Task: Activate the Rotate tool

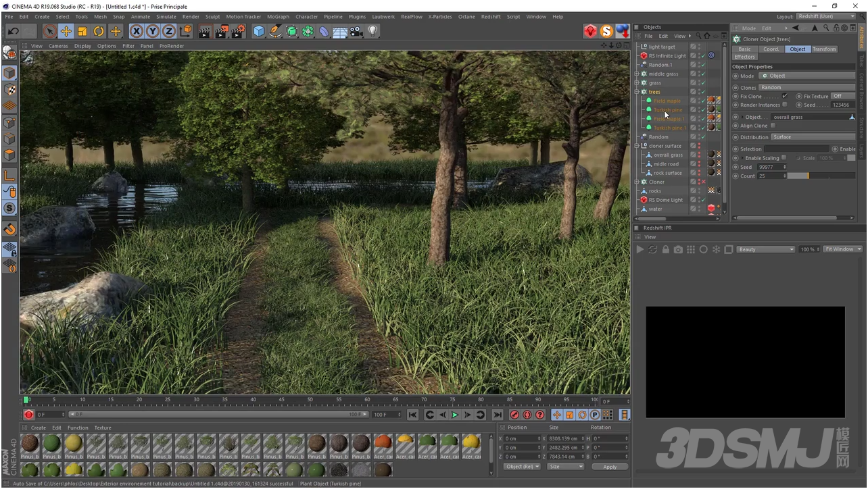Action: click(x=99, y=31)
